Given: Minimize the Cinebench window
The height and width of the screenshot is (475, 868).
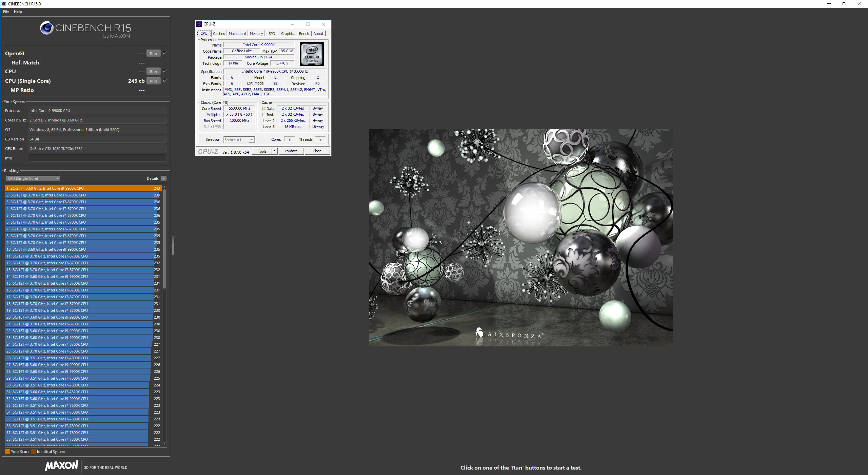Looking at the screenshot, I should tap(829, 4).
